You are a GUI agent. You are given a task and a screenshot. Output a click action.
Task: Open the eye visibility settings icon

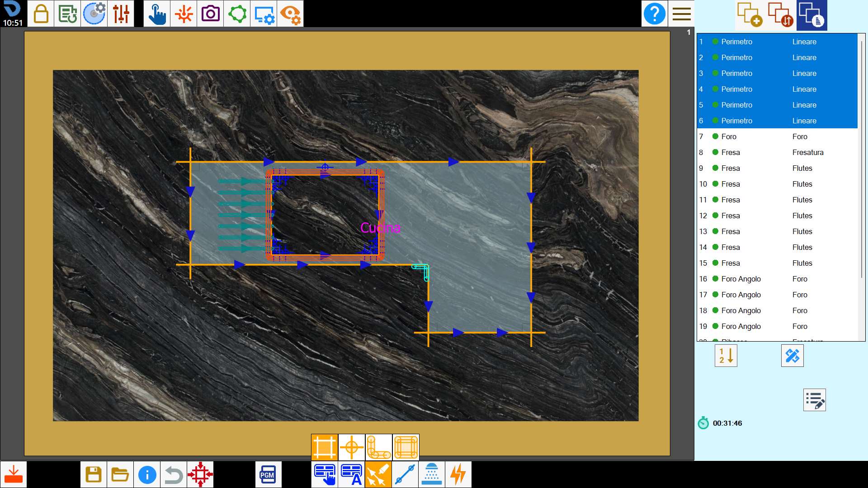pos(290,14)
